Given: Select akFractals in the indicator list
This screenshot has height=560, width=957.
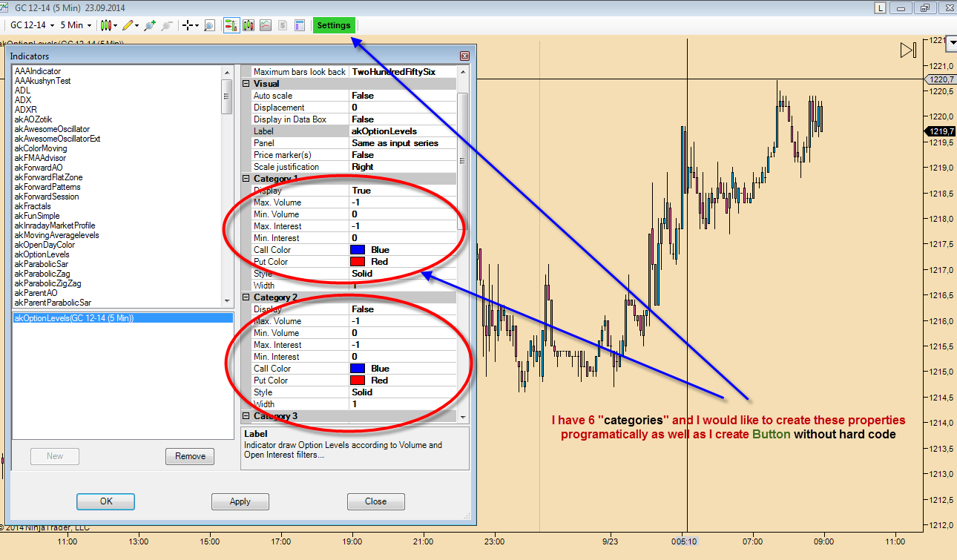Looking at the screenshot, I should (33, 206).
